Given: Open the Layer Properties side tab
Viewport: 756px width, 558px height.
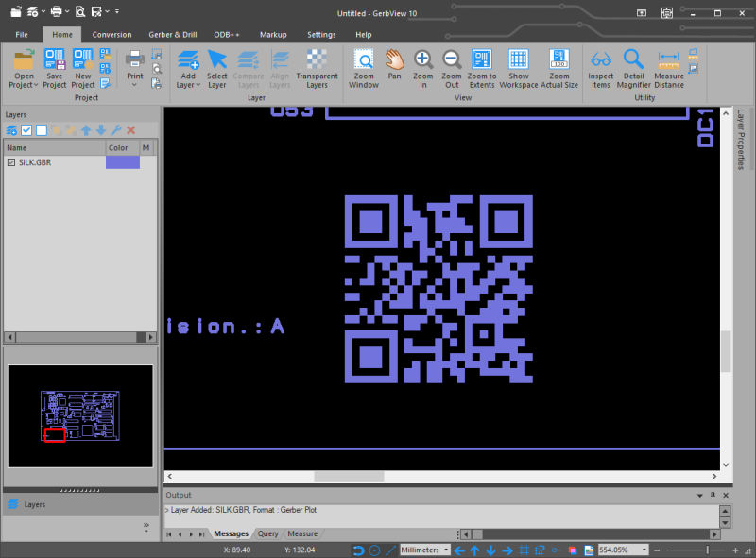Looking at the screenshot, I should coord(741,139).
